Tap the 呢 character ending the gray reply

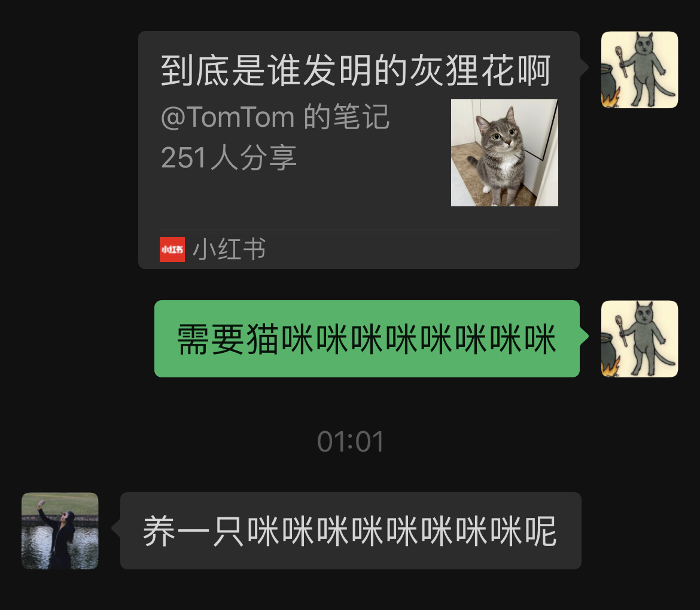click(x=541, y=531)
